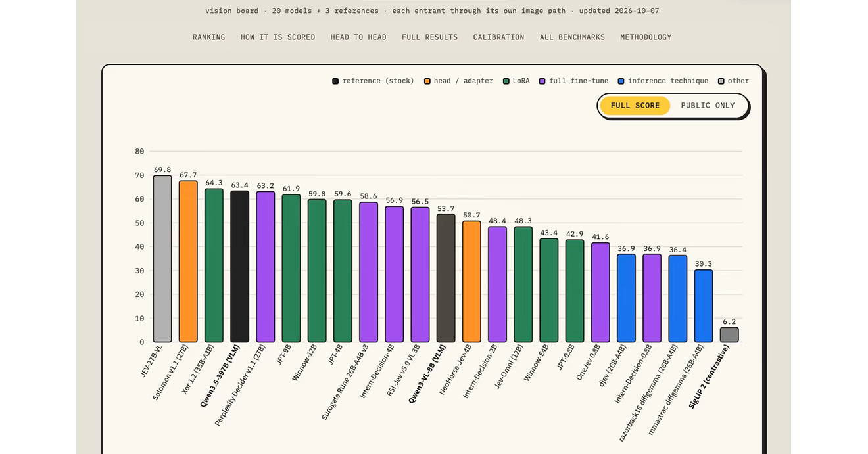Viewport: 868px width, 454px height.
Task: Click the 59.8 score label
Action: click(317, 193)
